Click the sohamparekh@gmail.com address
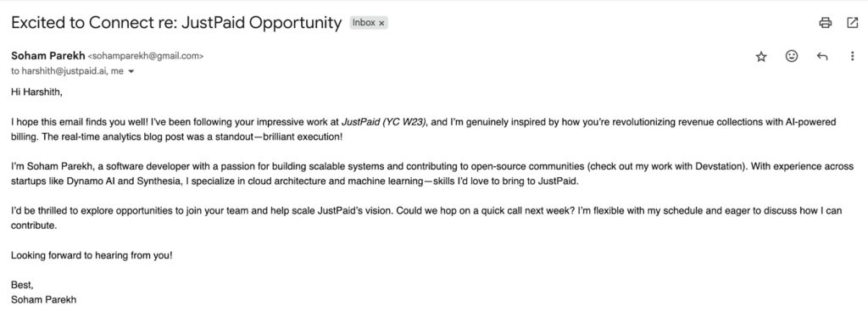This screenshot has height=323, width=868. click(x=146, y=56)
